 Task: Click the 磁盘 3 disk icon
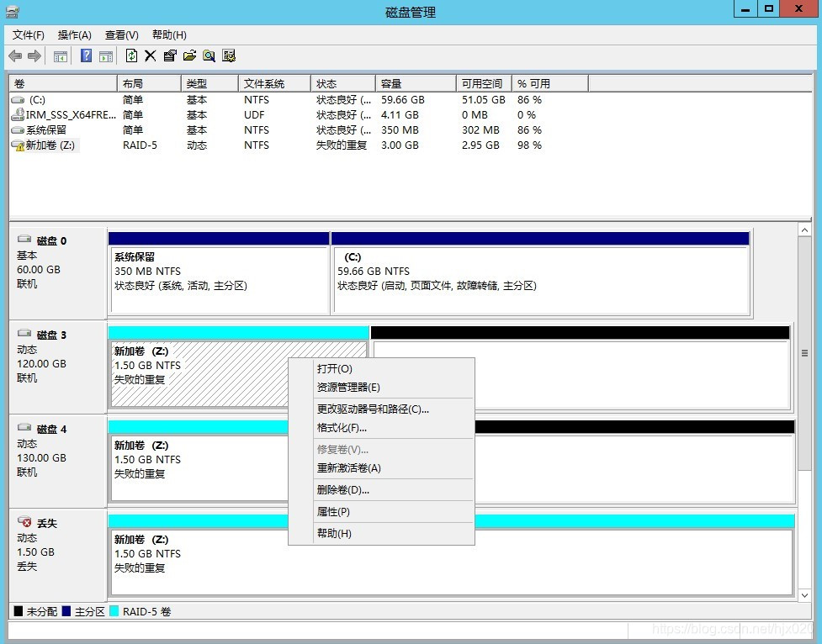pyautogui.click(x=24, y=333)
